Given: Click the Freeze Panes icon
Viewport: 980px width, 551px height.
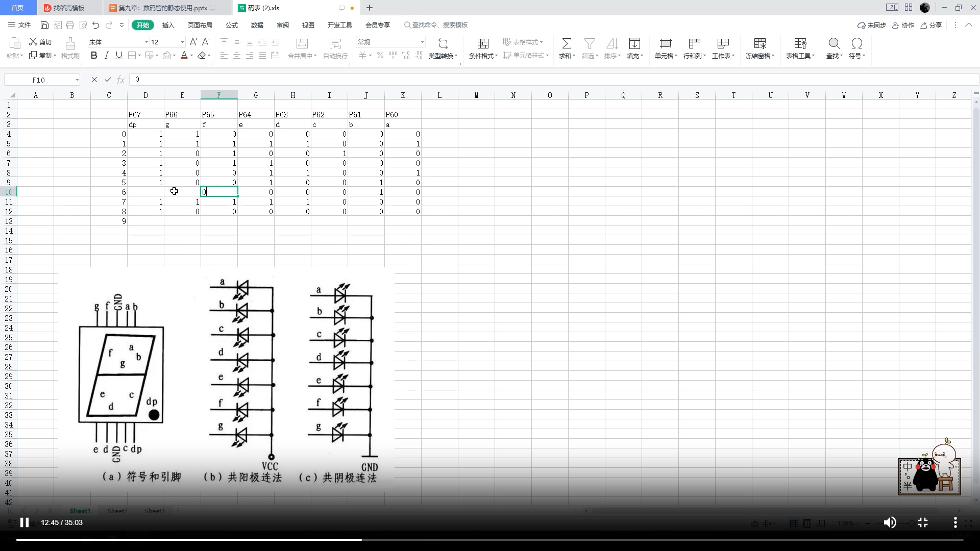Looking at the screenshot, I should 759,43.
